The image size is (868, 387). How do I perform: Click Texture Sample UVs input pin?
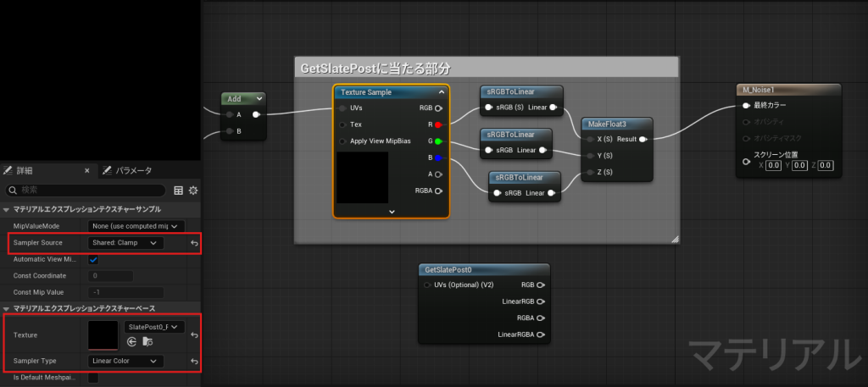coord(343,108)
